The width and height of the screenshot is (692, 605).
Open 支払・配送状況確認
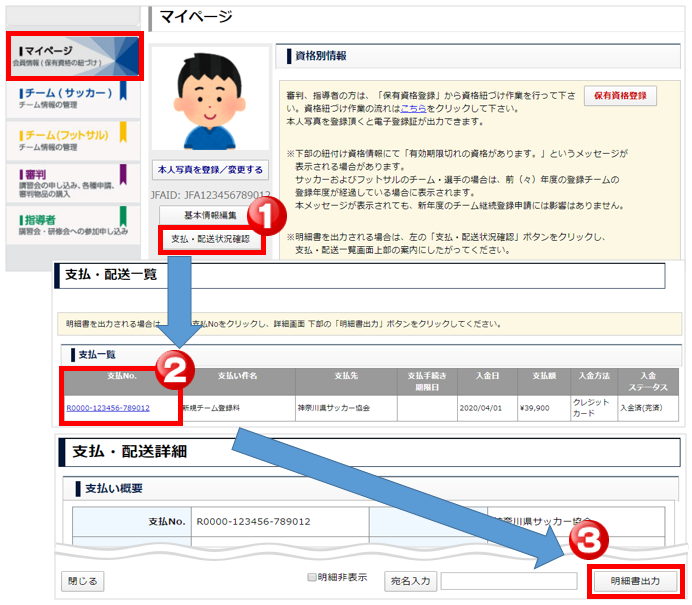click(x=211, y=240)
